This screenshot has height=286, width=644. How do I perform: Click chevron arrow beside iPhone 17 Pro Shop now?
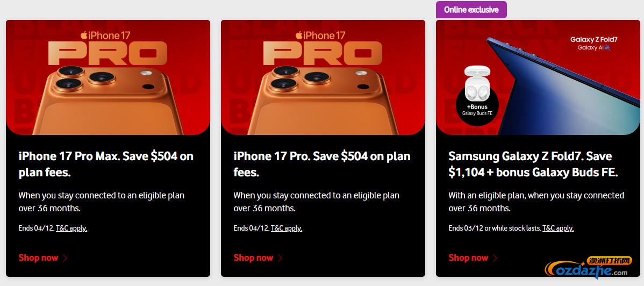pyautogui.click(x=281, y=258)
